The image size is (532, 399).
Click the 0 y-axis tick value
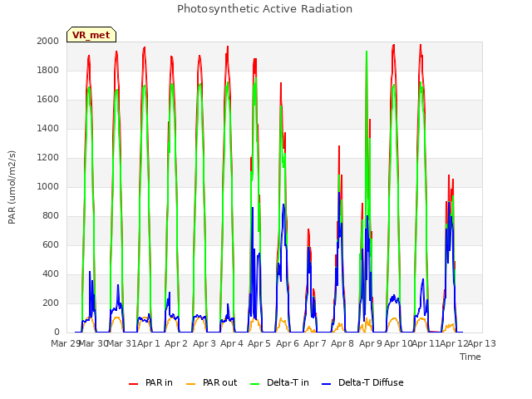(57, 332)
